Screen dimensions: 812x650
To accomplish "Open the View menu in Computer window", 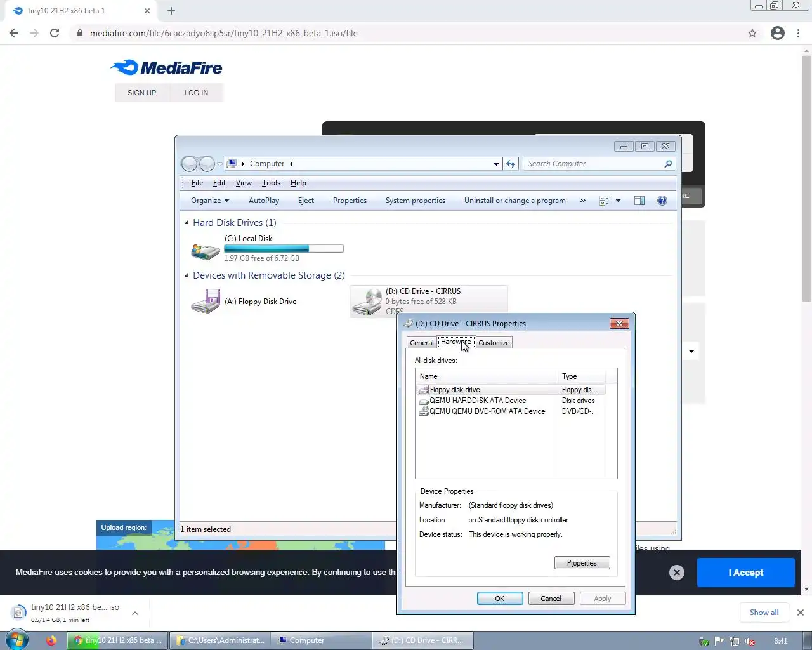I will coord(244,183).
